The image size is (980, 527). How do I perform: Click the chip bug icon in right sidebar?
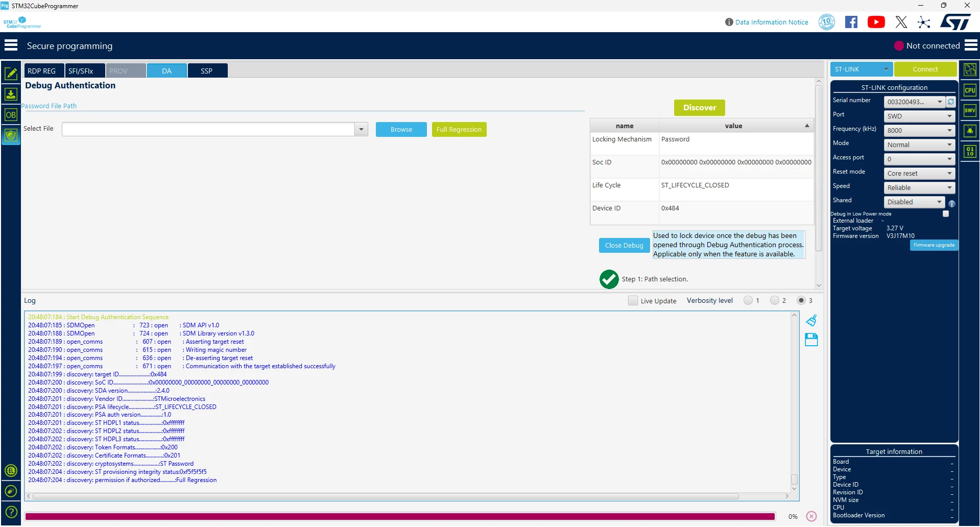(970, 131)
